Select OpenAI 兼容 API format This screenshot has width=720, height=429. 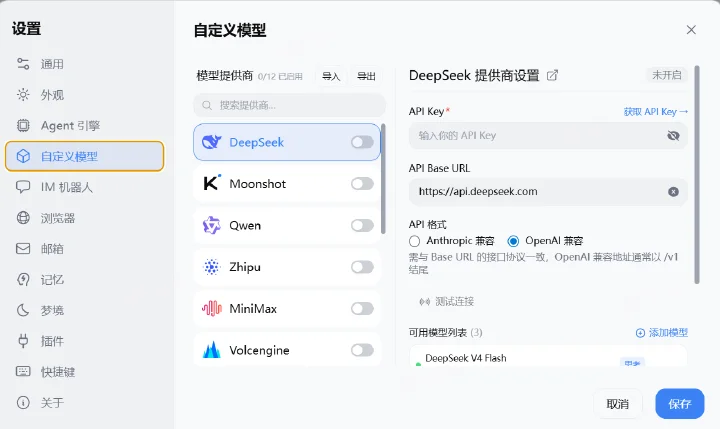tap(513, 241)
